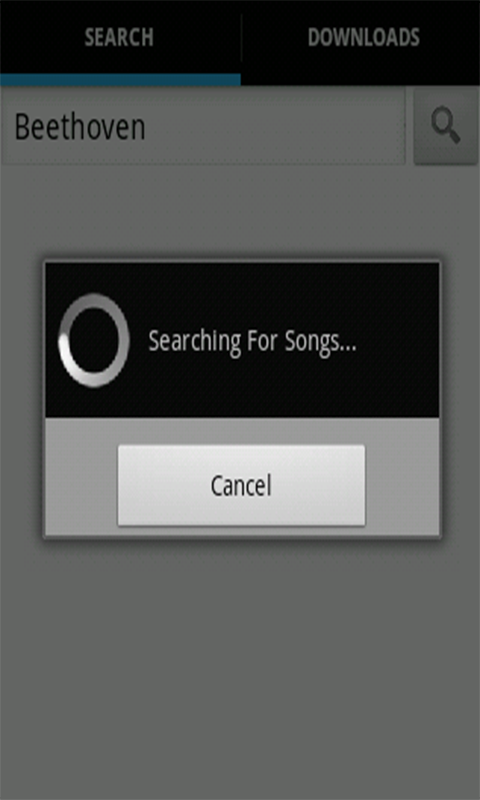Screen dimensions: 480x800
Task: Dismiss the searching dialog with Cancel
Action: pos(241,485)
